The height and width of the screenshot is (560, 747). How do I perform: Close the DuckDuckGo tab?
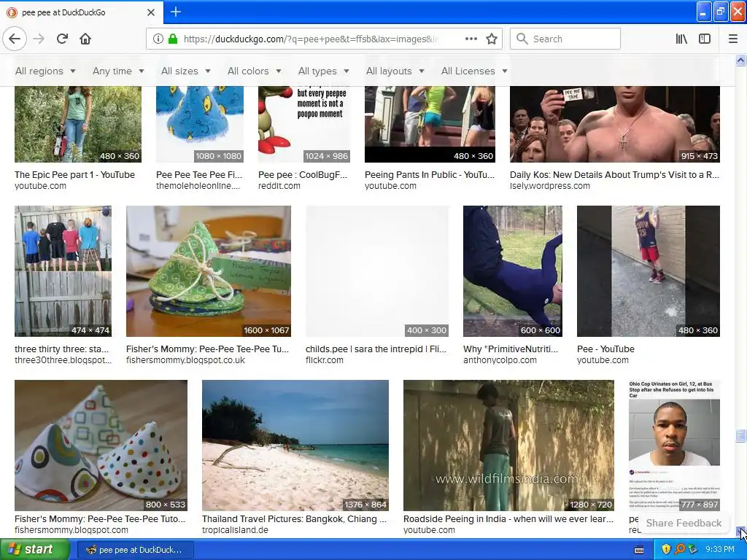point(151,12)
